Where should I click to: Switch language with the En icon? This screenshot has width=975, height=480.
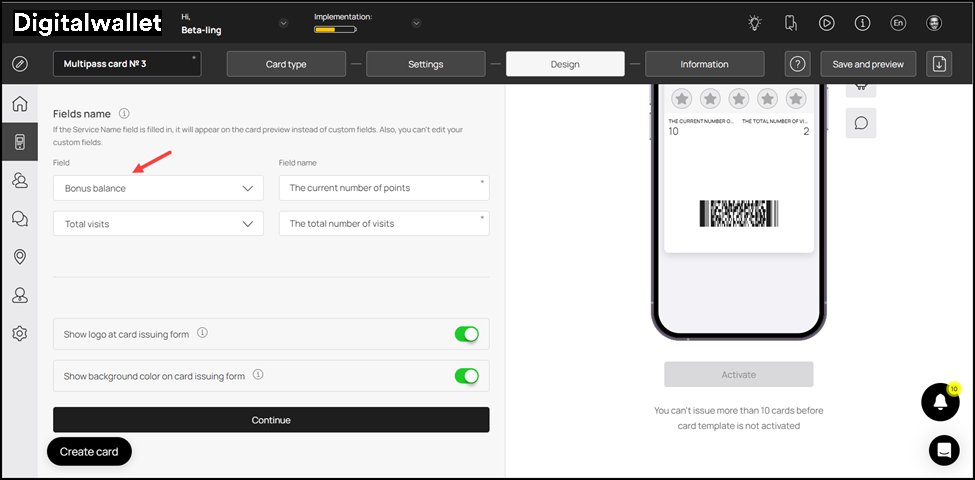click(x=898, y=24)
